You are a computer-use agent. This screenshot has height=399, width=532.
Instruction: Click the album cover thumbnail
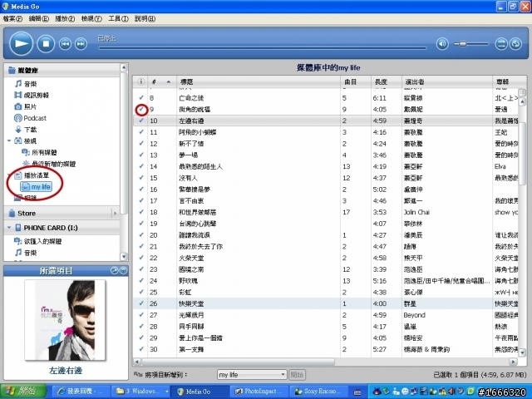click(x=66, y=320)
